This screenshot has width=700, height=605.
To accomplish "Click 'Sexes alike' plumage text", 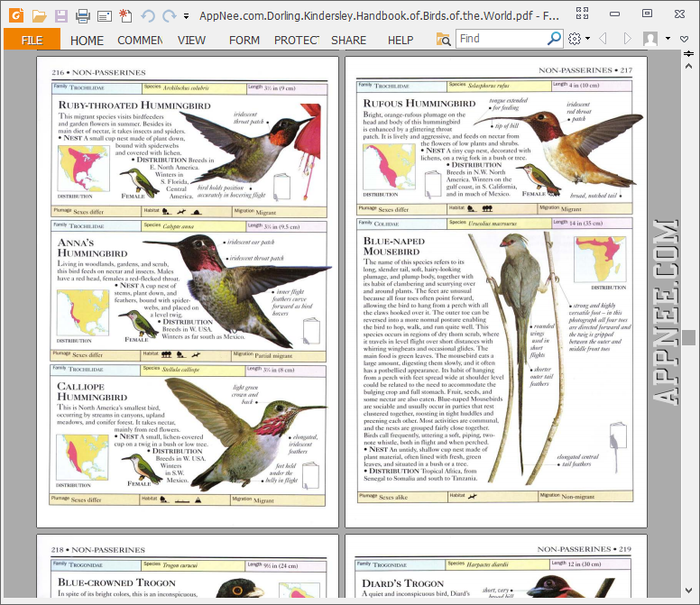I will 393,497.
